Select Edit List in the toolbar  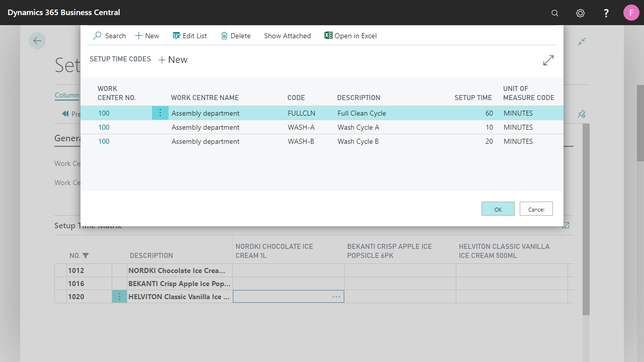coord(190,36)
